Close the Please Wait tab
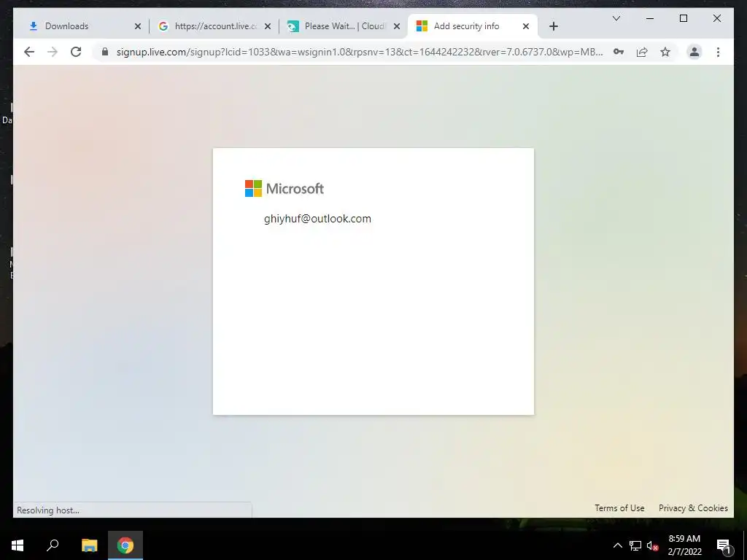This screenshot has height=560, width=747. point(396,26)
